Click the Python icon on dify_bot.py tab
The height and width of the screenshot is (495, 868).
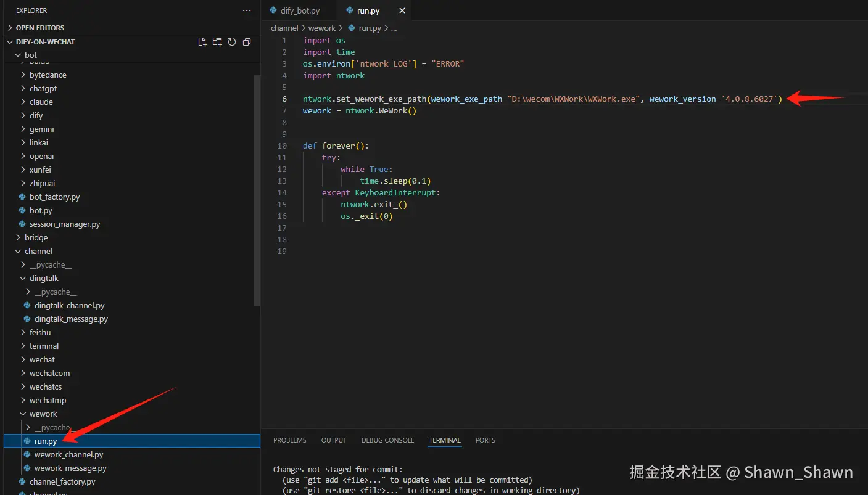click(x=273, y=10)
